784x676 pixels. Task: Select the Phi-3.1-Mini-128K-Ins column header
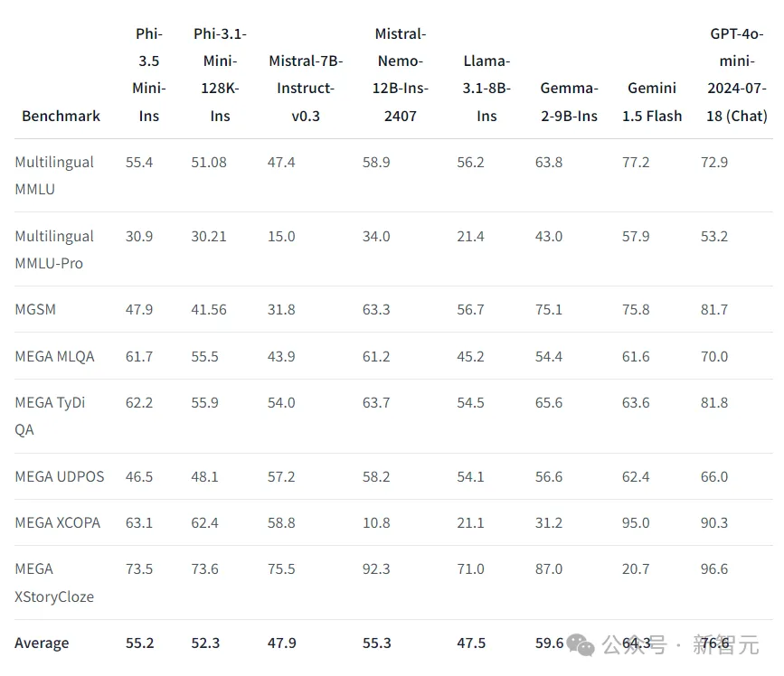click(x=220, y=75)
